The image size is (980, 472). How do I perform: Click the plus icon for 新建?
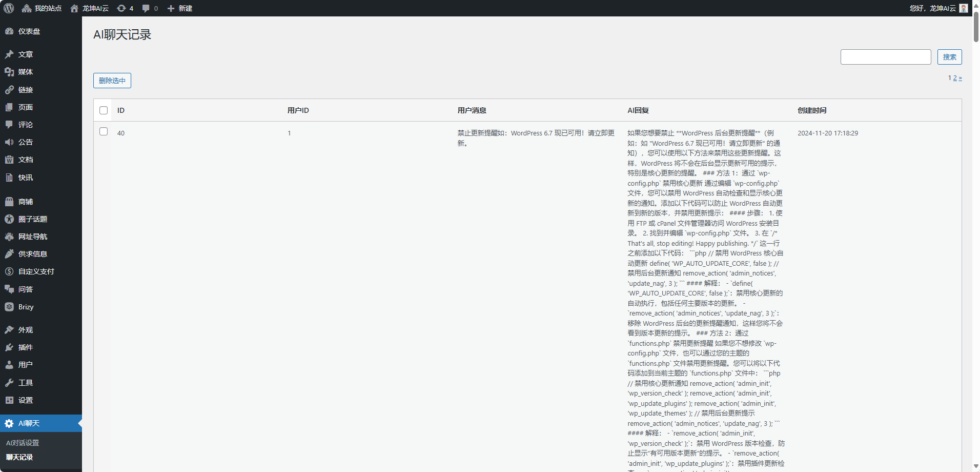[x=171, y=8]
